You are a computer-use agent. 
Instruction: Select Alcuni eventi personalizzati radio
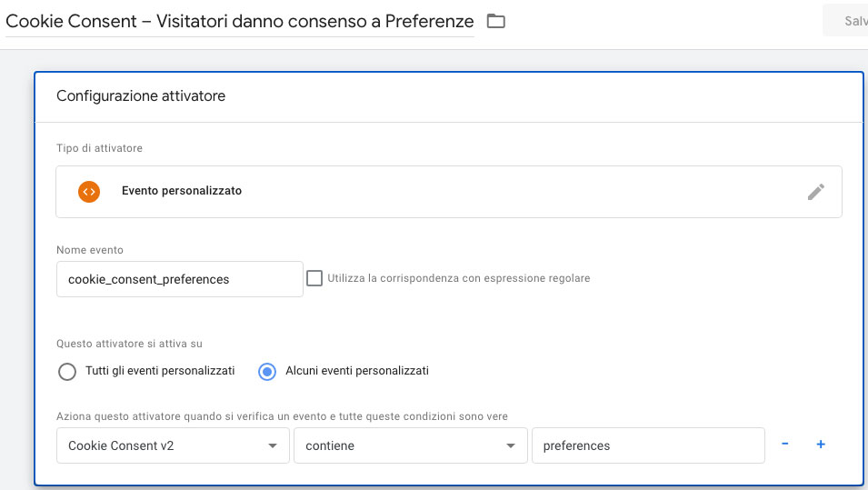pyautogui.click(x=267, y=372)
